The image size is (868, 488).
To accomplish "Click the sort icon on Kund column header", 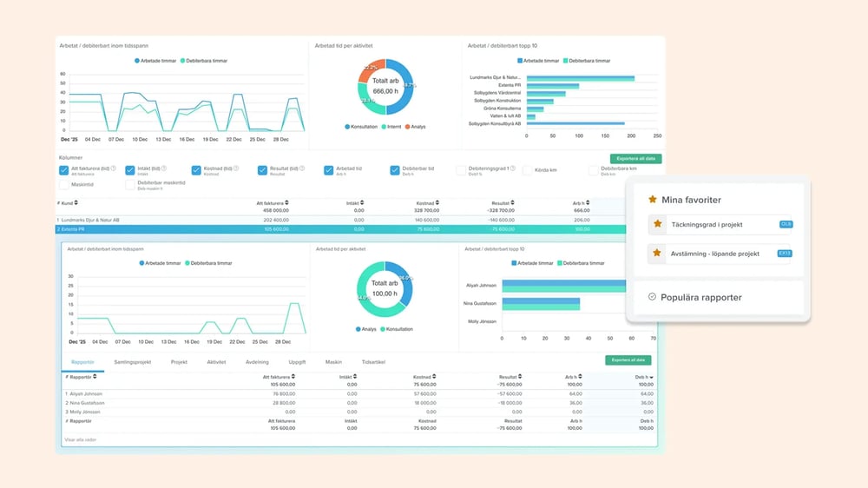I will [x=77, y=202].
